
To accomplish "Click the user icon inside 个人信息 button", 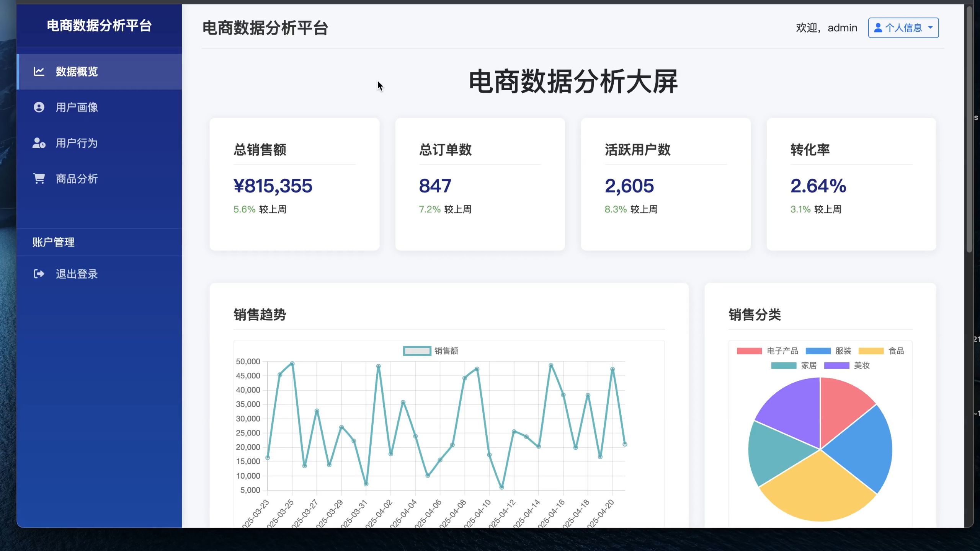I will tap(879, 27).
